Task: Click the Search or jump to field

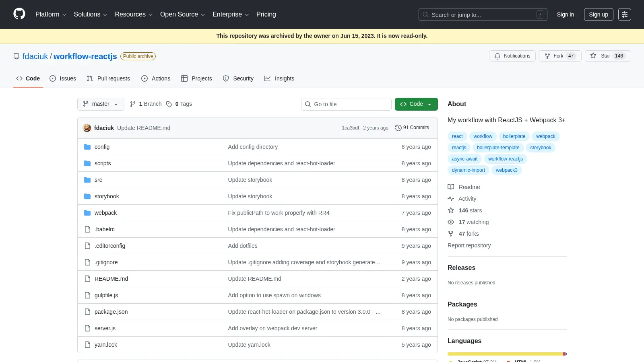Action: 483,14
